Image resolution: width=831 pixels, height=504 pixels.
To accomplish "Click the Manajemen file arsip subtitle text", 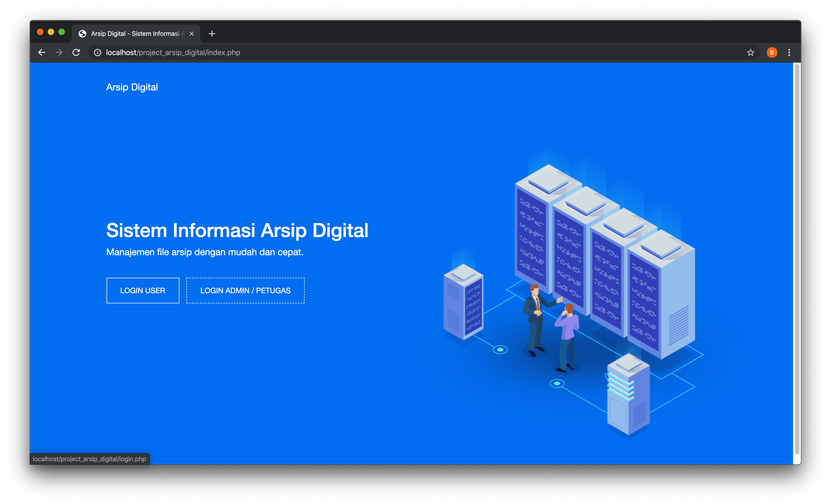I will click(205, 252).
